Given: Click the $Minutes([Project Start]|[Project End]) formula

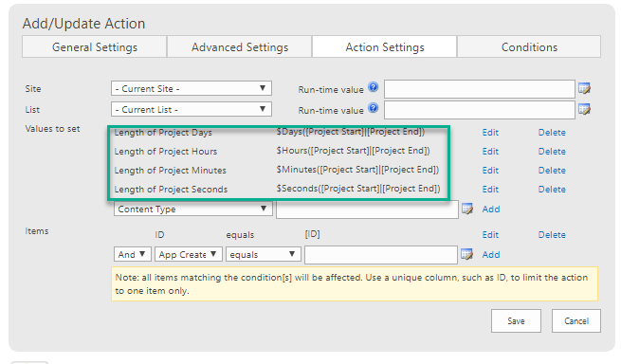Looking at the screenshot, I should 357,170.
